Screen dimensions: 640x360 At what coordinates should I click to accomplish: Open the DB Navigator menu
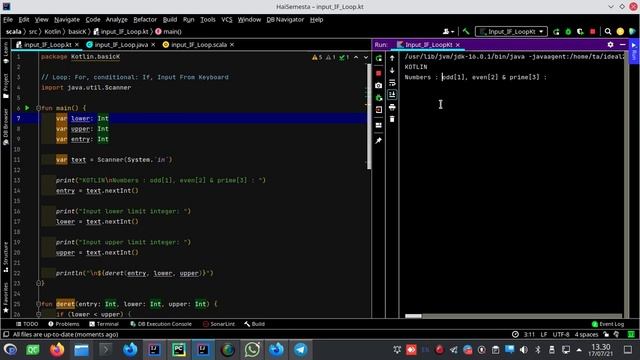pos(285,20)
